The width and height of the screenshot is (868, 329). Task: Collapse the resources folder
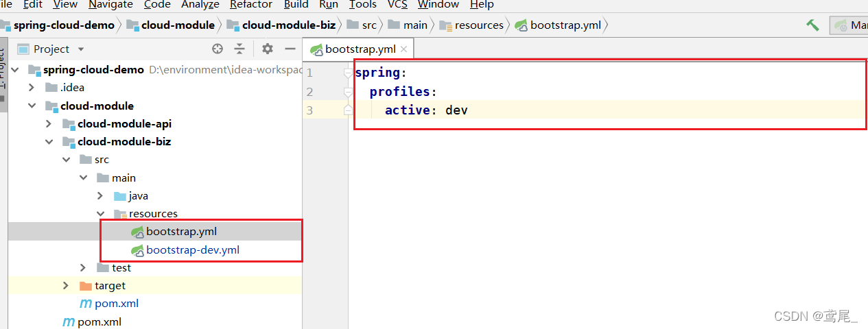(x=100, y=214)
